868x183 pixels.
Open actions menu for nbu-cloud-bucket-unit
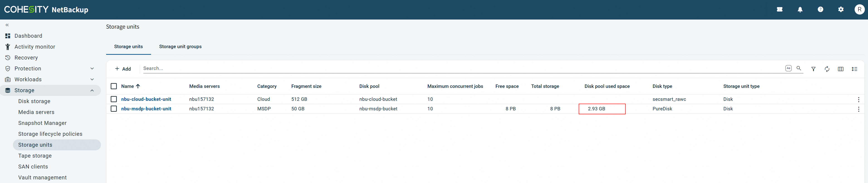pos(858,99)
